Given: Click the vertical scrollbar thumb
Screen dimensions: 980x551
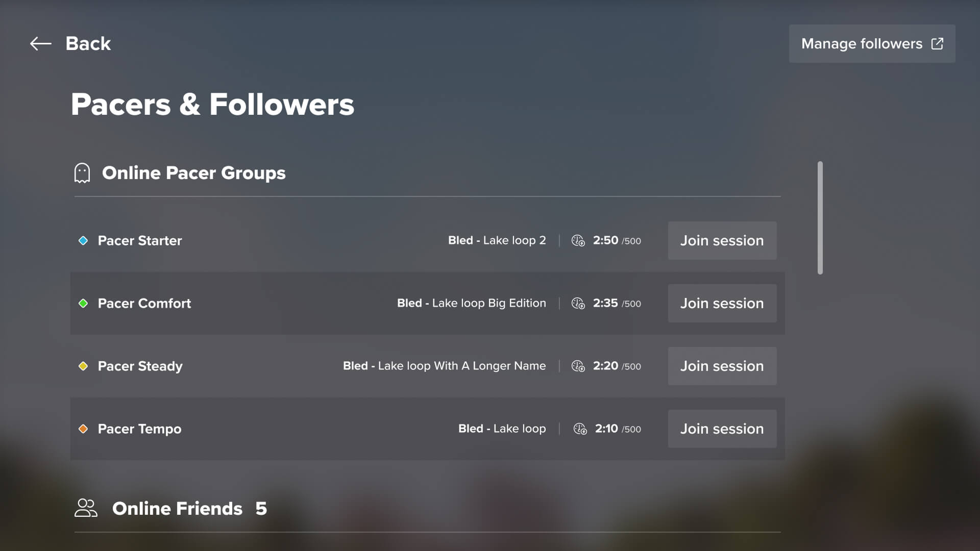Looking at the screenshot, I should pyautogui.click(x=820, y=218).
